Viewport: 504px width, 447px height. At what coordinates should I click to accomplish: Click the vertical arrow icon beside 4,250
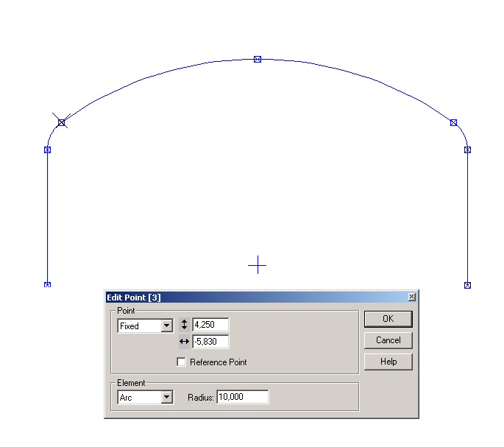184,325
